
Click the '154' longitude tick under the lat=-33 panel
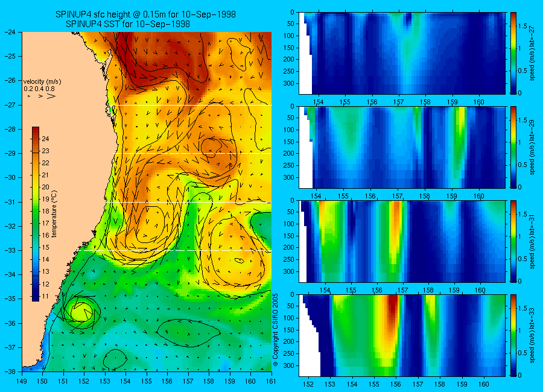(x=352, y=384)
